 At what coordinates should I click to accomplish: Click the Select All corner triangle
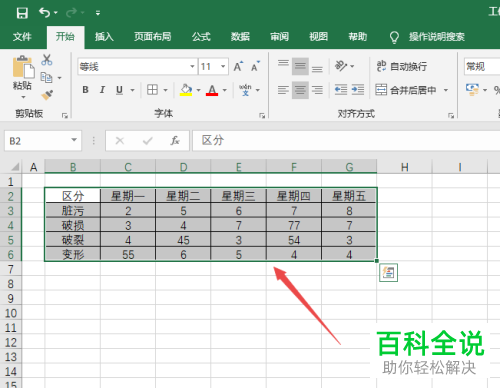15,167
